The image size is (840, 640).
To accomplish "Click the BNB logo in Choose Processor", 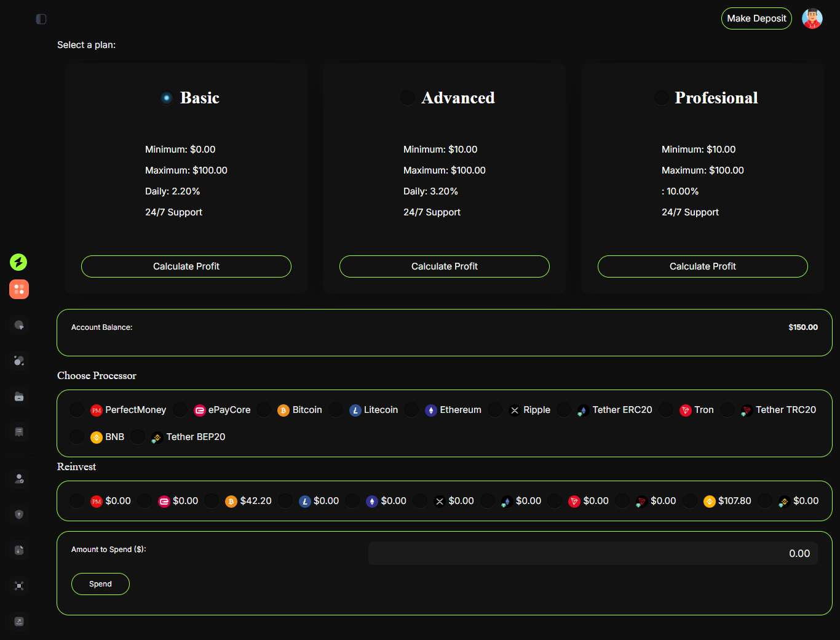I will [x=97, y=438].
